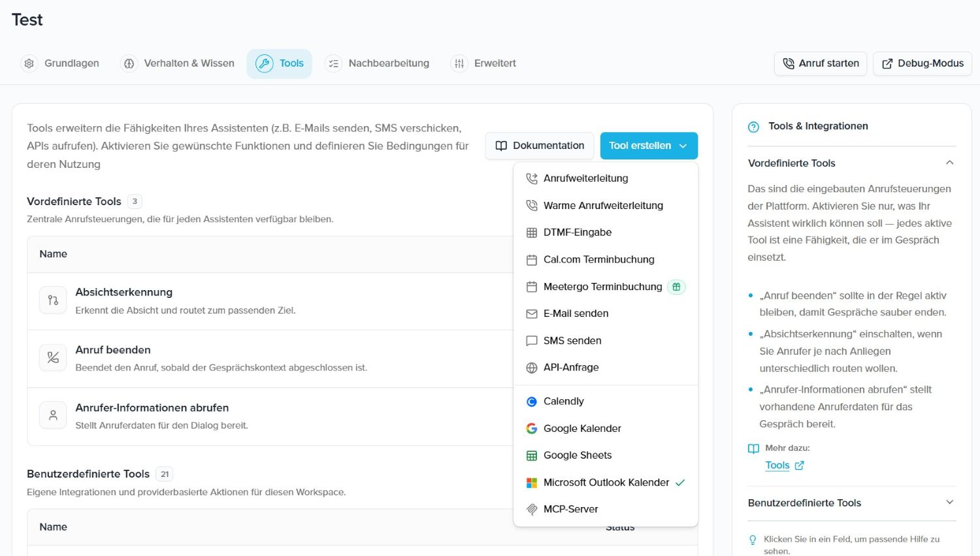The width and height of the screenshot is (980, 556).
Task: Click the Google Sheets logo icon
Action: point(532,455)
